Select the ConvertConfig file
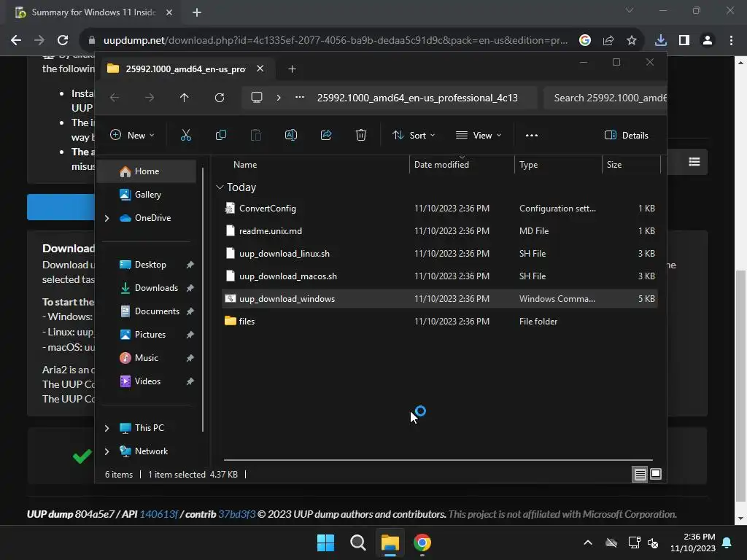 (440, 209)
